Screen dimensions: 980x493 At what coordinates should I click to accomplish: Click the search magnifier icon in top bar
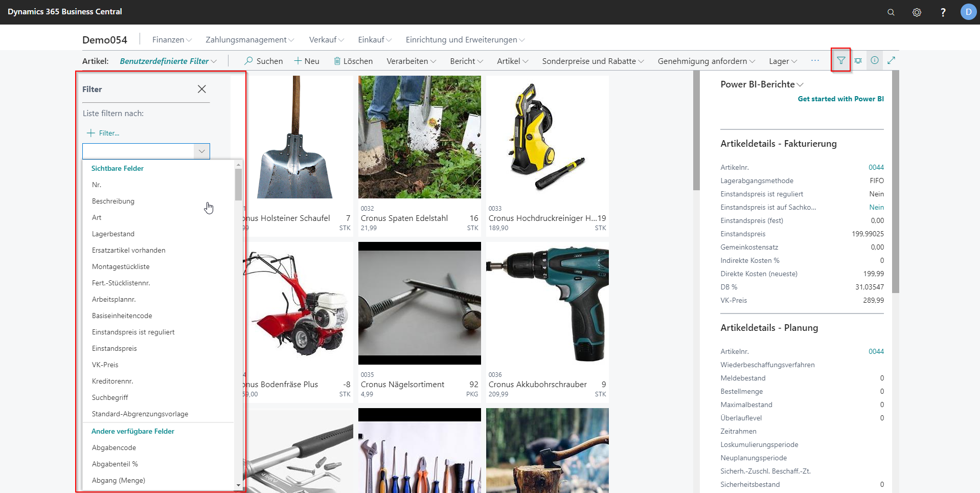[891, 12]
